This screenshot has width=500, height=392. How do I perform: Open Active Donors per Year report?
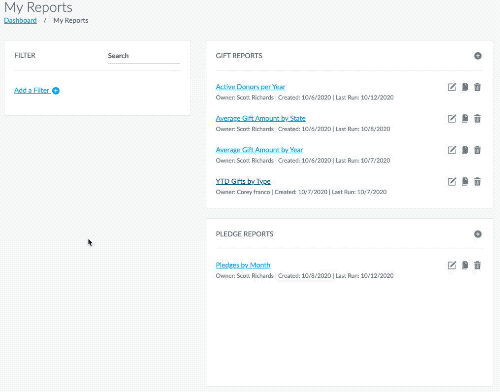coord(250,87)
